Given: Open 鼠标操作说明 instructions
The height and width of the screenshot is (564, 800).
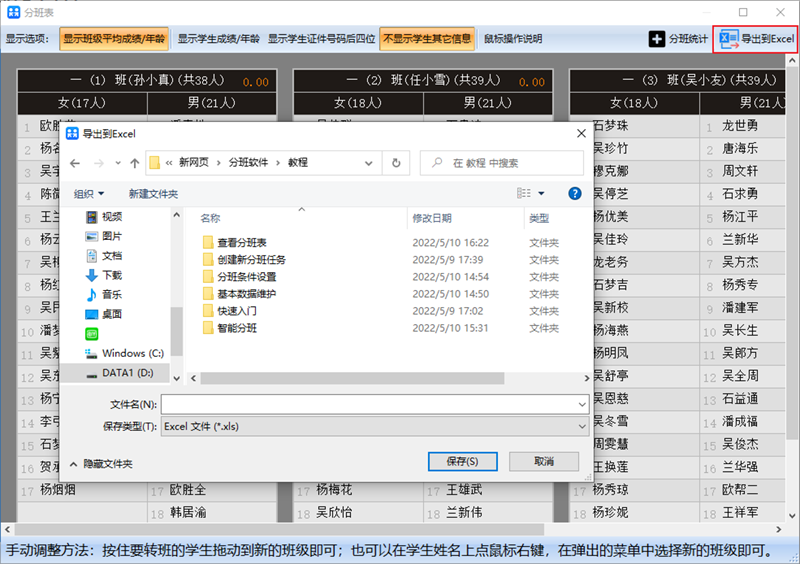Looking at the screenshot, I should pos(513,39).
